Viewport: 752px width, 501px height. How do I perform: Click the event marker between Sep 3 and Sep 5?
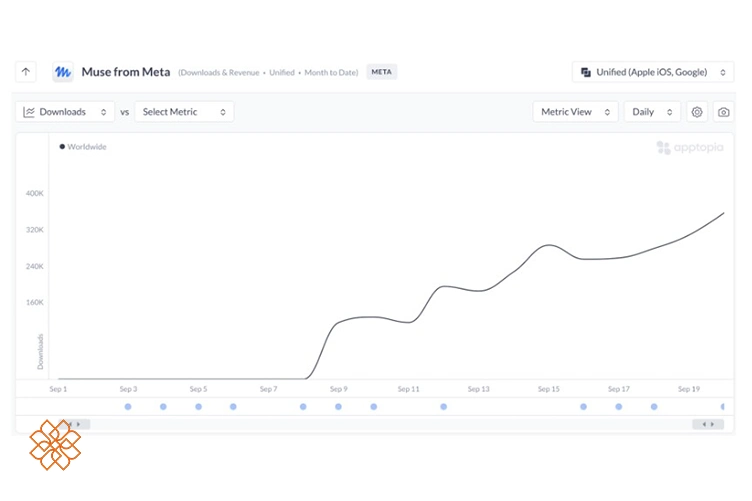coord(164,407)
